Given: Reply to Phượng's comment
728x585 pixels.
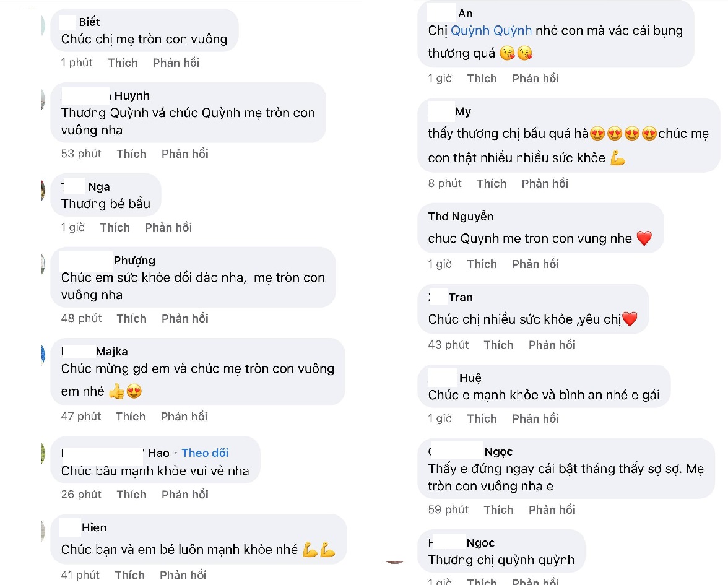Looking at the screenshot, I should pyautogui.click(x=184, y=318).
